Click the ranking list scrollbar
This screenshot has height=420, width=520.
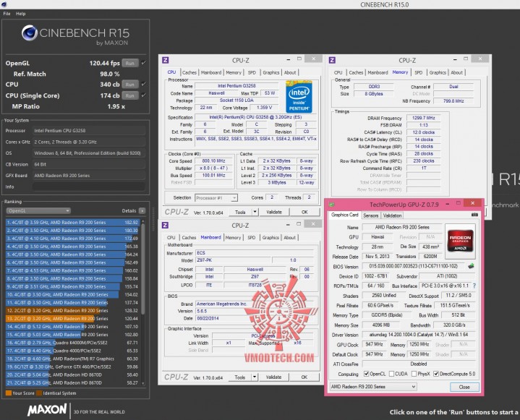143,268
